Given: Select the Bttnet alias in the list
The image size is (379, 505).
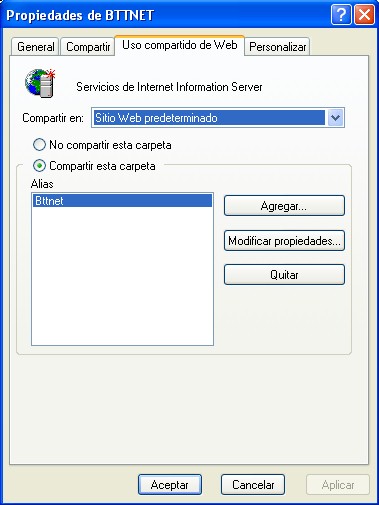Looking at the screenshot, I should 122,201.
